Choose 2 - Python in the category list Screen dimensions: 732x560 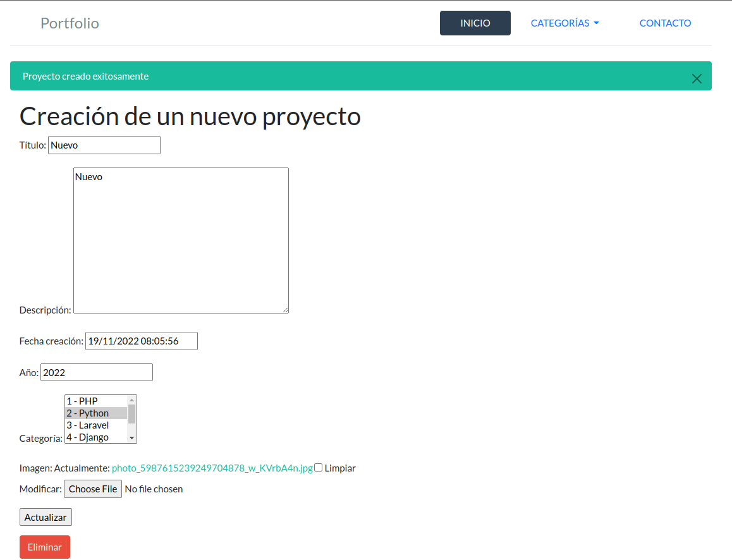tap(95, 413)
